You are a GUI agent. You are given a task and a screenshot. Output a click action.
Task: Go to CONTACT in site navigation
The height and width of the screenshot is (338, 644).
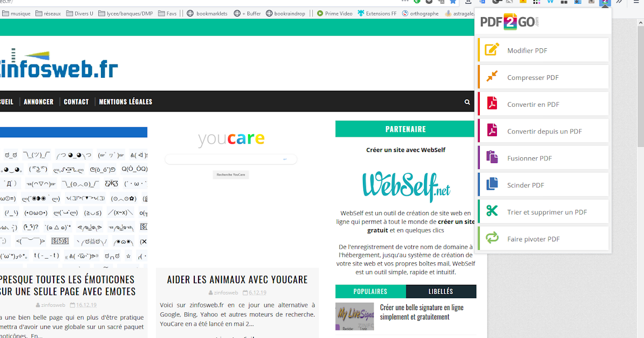click(76, 101)
